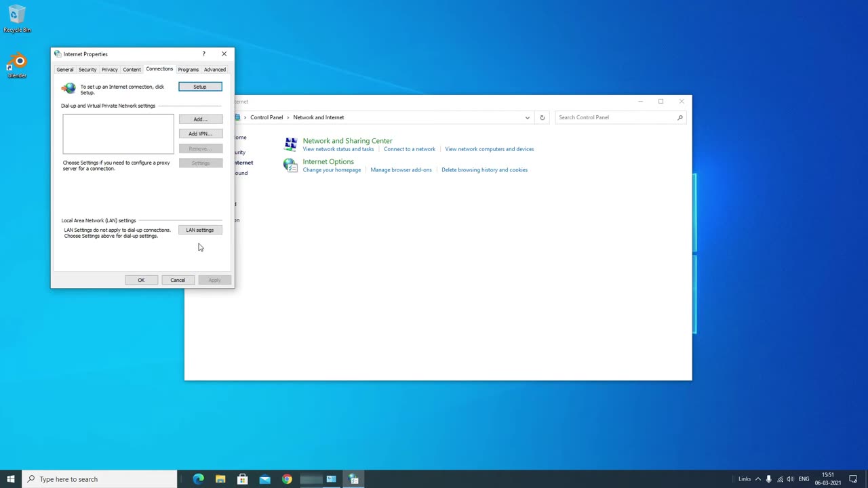
Task: Click the Internet Properties taskbar icon
Action: pos(354,479)
